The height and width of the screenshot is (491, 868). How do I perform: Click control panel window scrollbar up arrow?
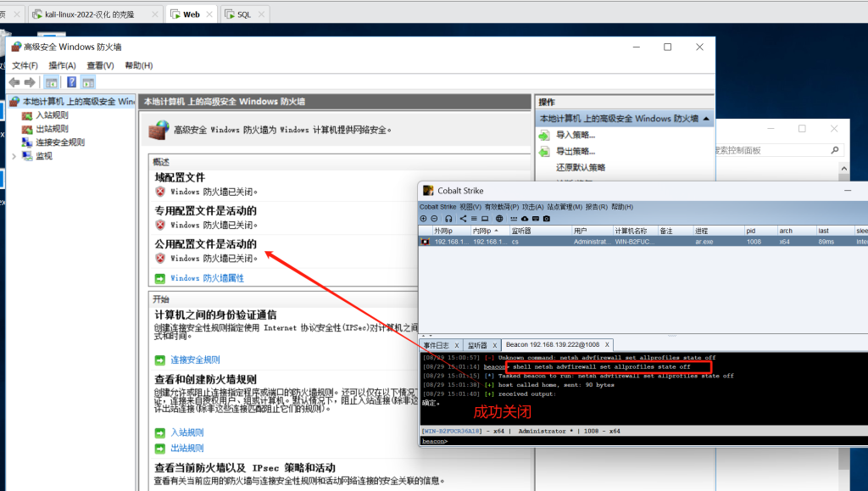843,169
